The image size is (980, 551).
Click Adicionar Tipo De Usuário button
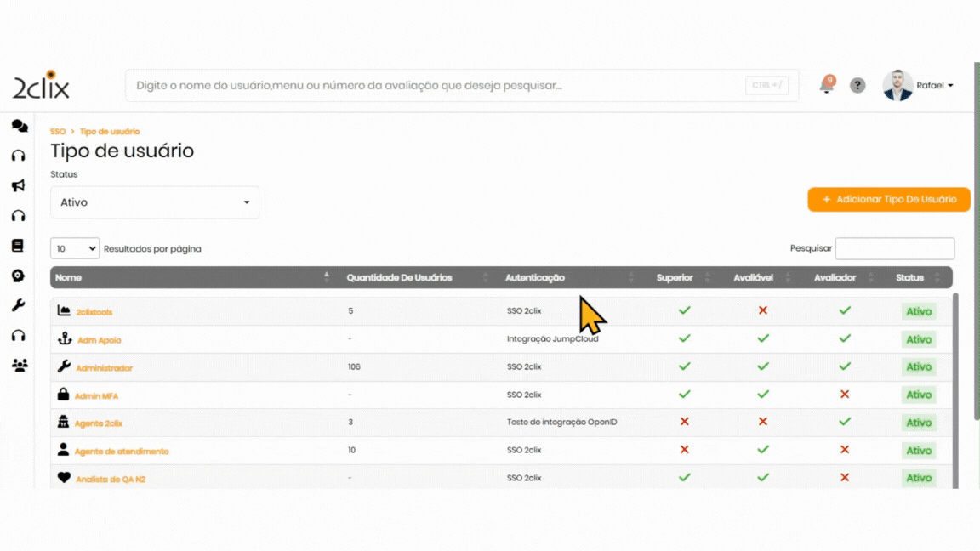[x=888, y=199]
